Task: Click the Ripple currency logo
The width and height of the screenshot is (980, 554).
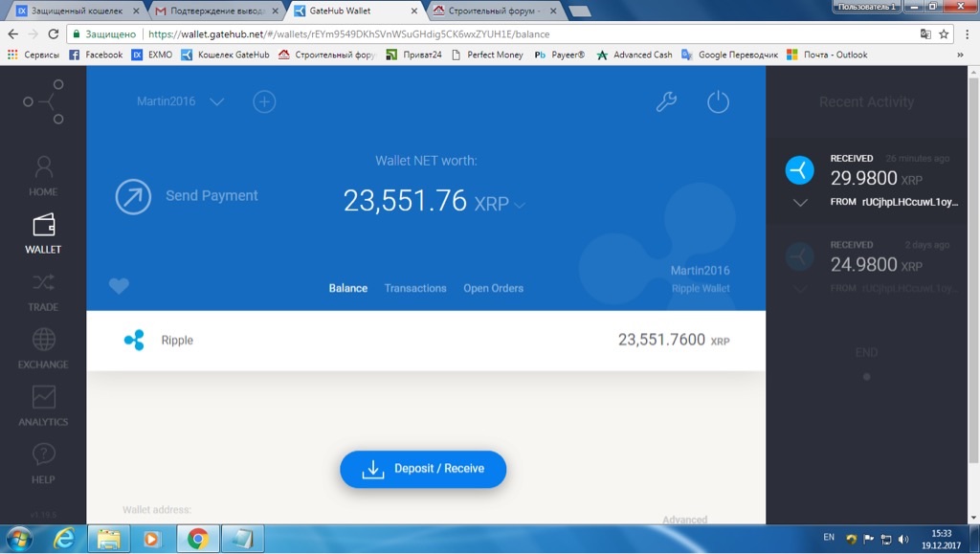Action: point(134,340)
